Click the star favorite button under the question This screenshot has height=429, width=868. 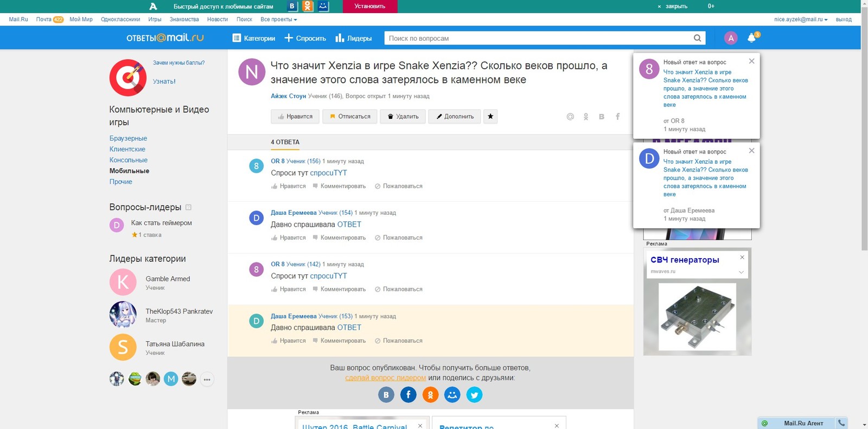coord(490,117)
